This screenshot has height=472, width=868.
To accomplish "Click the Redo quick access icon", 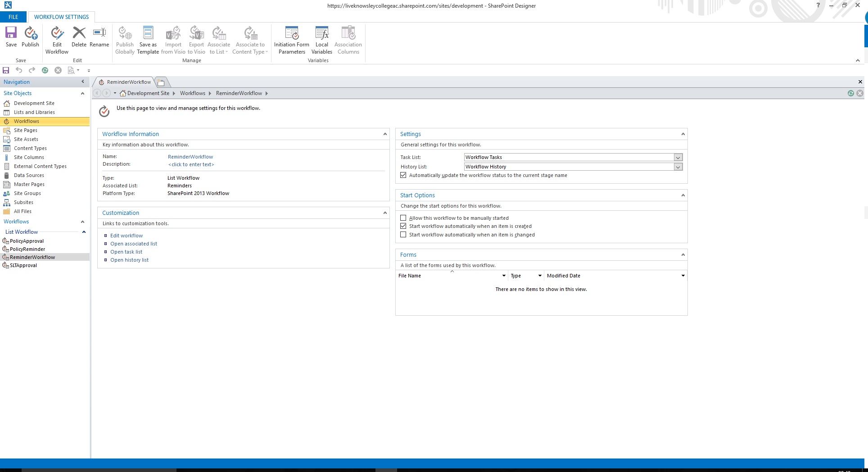I will (x=32, y=70).
